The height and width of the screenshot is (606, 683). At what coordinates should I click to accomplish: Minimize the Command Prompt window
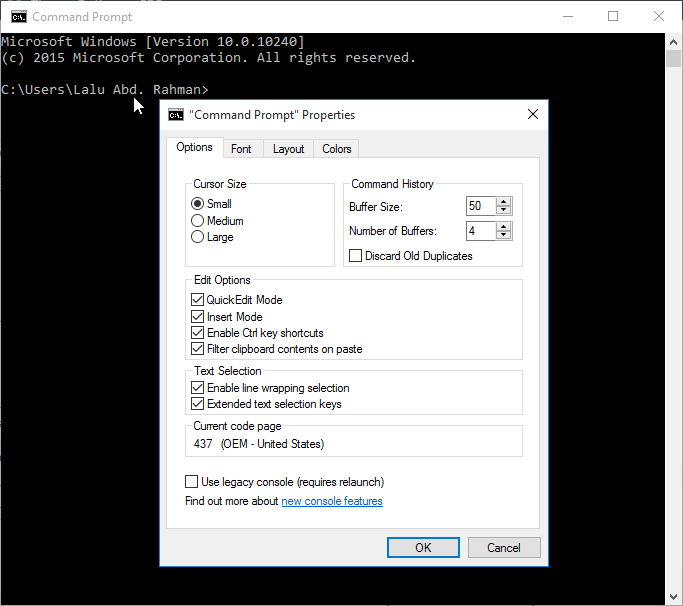pos(568,17)
